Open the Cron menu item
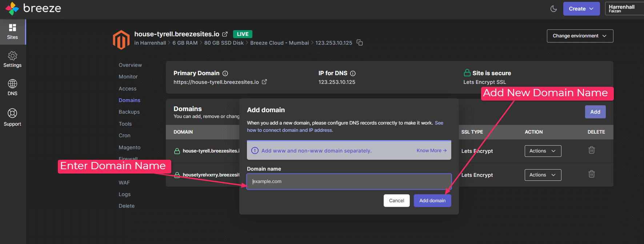Viewport: 644px width, 244px height. pos(124,135)
